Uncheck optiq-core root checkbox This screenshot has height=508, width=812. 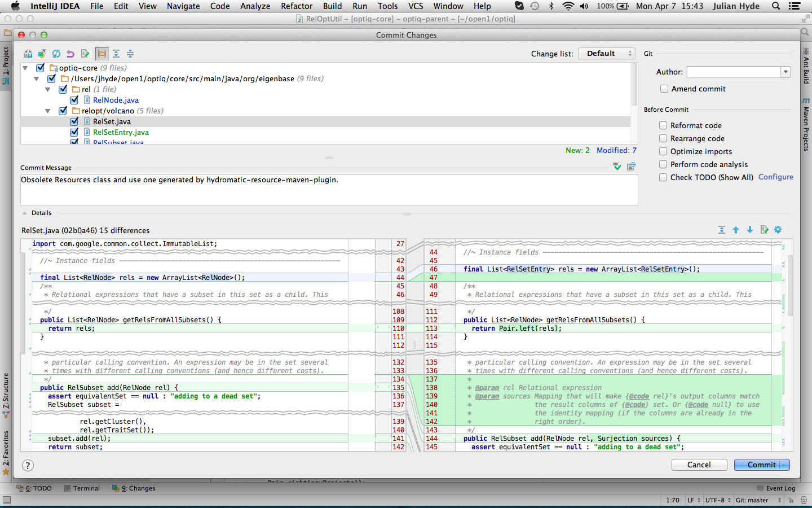(x=41, y=68)
